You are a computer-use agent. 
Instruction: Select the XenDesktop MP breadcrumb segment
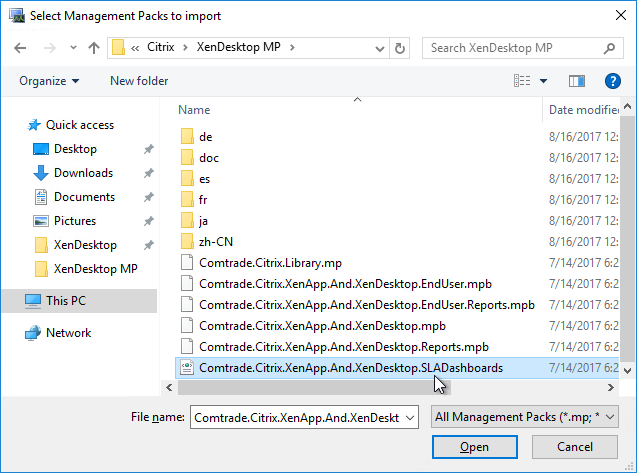coord(238,47)
